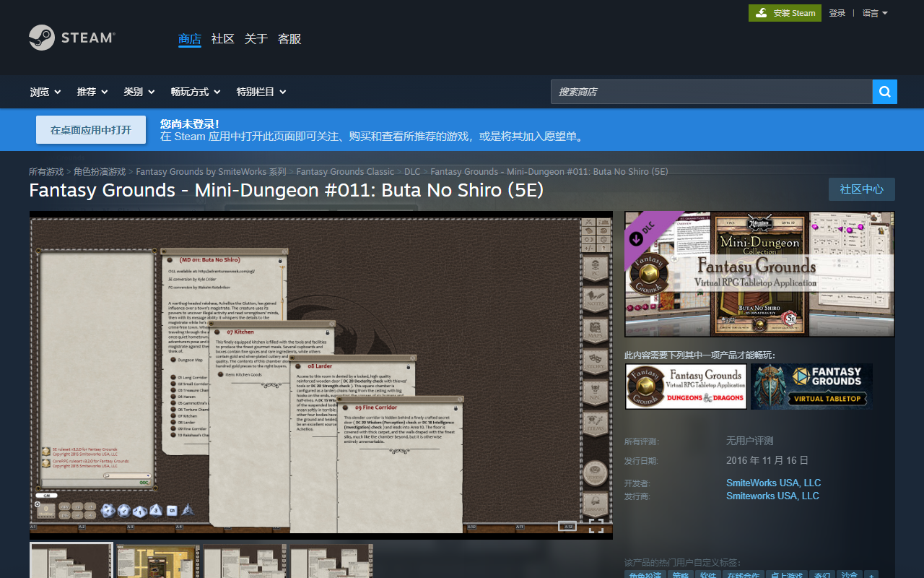Select the first screenshot thumbnail
Viewport: 924px width, 578px height.
(71, 561)
